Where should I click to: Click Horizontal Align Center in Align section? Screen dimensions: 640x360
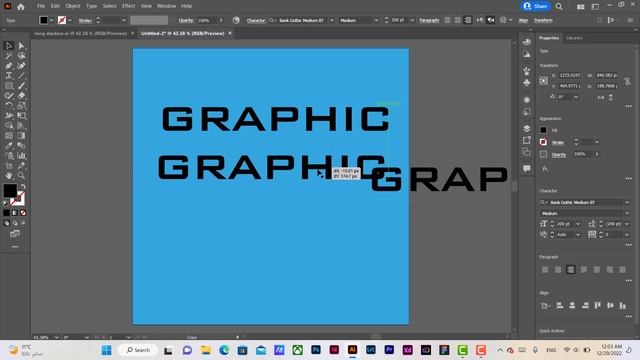tap(572, 306)
